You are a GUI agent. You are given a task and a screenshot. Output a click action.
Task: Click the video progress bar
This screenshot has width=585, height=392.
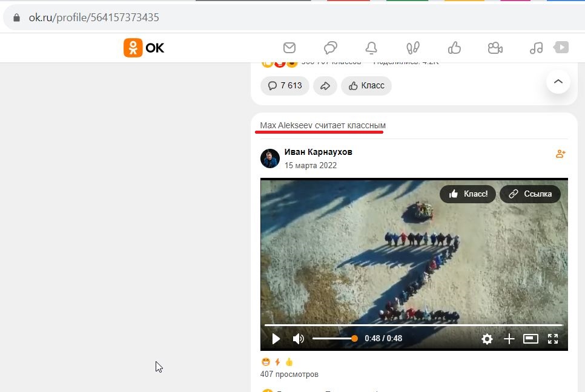[414, 325]
